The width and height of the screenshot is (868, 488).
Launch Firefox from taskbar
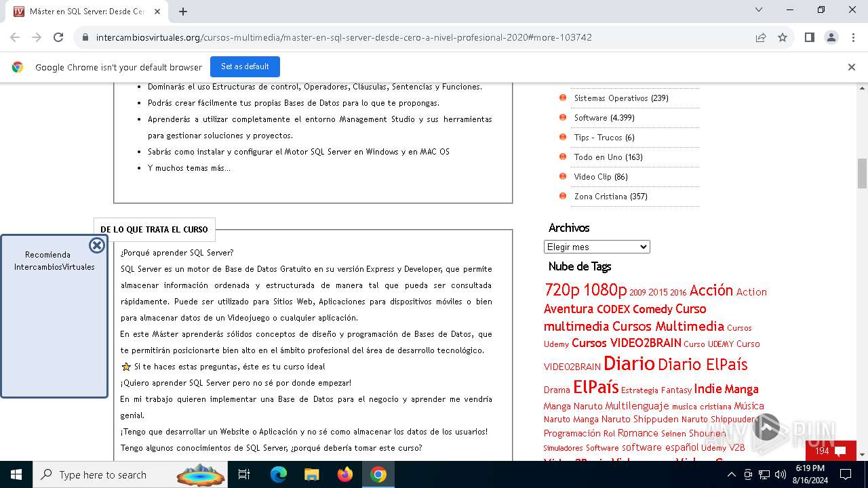click(x=345, y=474)
